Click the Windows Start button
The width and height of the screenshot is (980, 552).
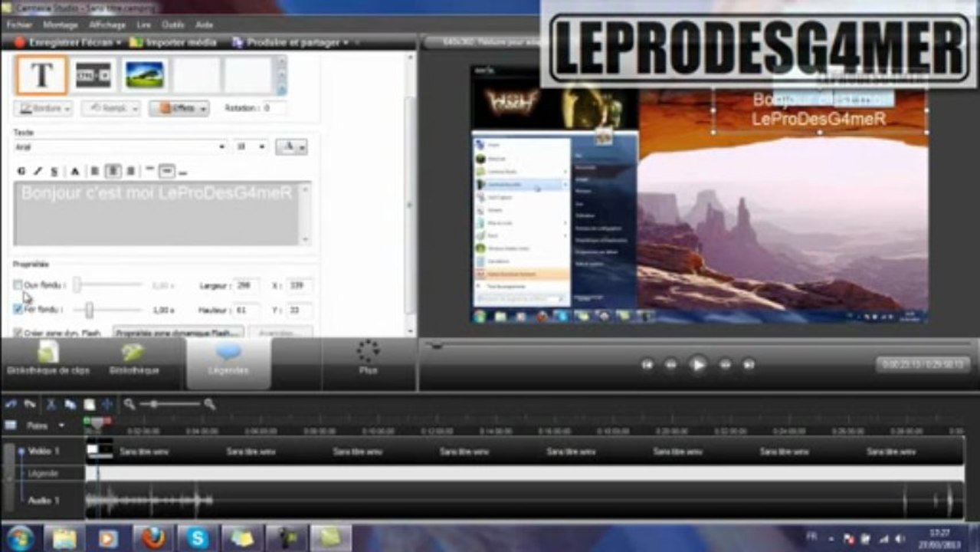pos(19,538)
